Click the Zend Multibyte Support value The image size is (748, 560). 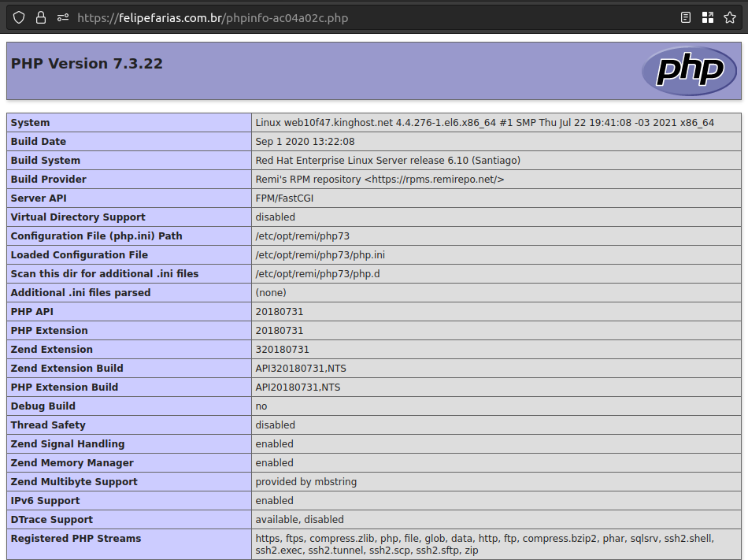tap(305, 482)
